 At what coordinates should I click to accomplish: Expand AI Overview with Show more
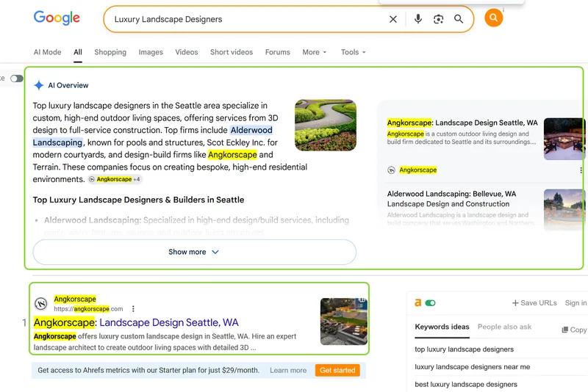[x=194, y=252]
